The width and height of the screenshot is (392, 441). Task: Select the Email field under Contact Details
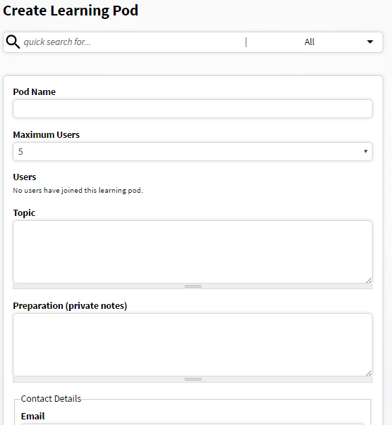pos(193,424)
